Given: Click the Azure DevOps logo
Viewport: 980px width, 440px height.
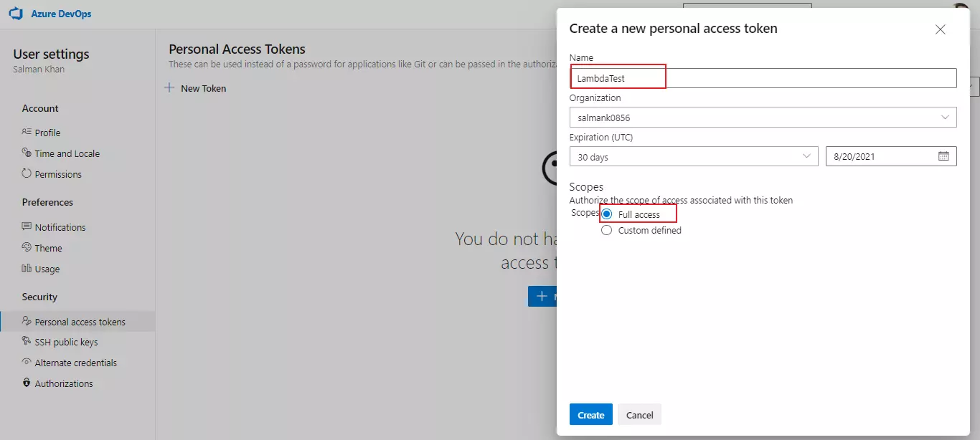Looking at the screenshot, I should (16, 13).
